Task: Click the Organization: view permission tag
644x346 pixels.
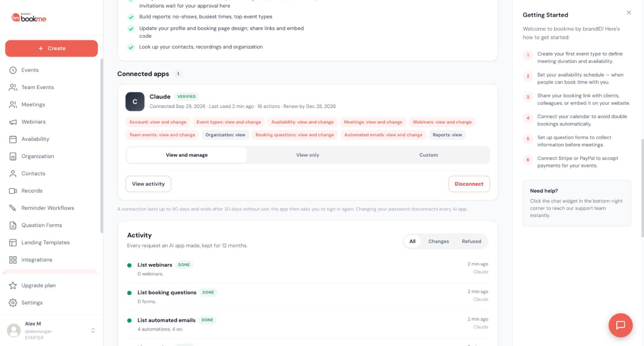Action: pyautogui.click(x=225, y=135)
